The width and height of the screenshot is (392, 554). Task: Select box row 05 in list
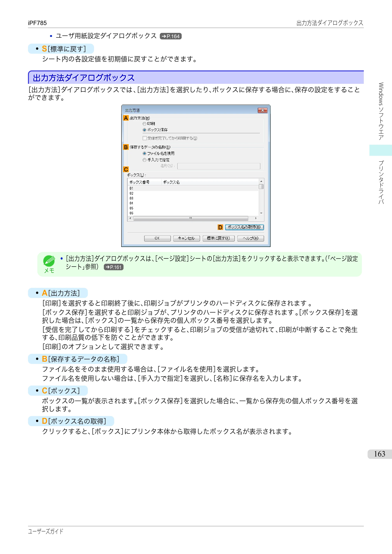[193, 208]
